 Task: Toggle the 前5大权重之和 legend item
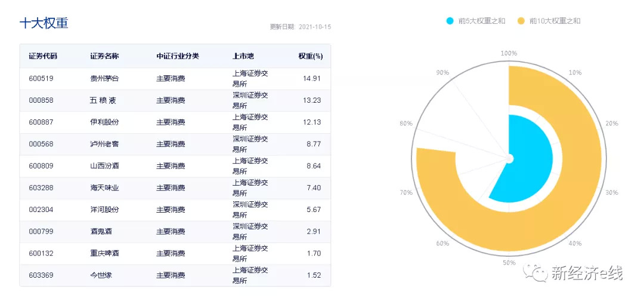tap(481, 21)
